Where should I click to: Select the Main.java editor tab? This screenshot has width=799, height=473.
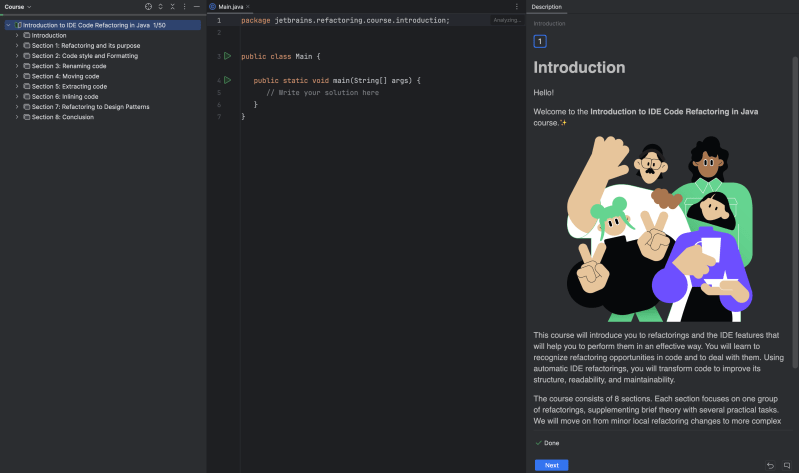229,7
